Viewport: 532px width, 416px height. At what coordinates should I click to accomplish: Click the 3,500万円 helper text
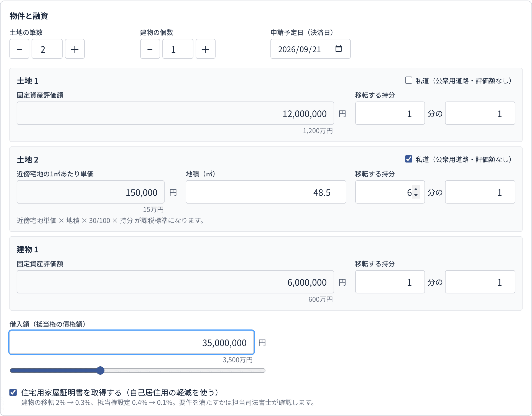pos(238,360)
